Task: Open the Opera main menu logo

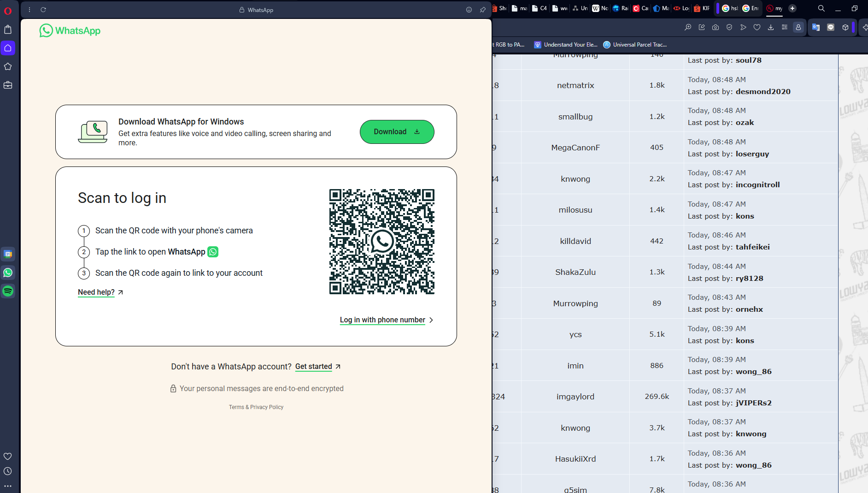Action: click(x=8, y=11)
